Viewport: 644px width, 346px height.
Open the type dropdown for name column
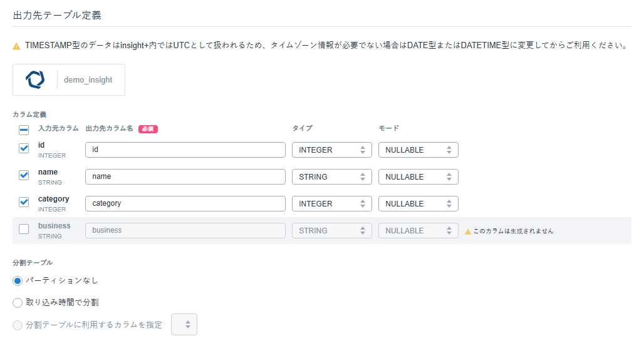pos(332,177)
